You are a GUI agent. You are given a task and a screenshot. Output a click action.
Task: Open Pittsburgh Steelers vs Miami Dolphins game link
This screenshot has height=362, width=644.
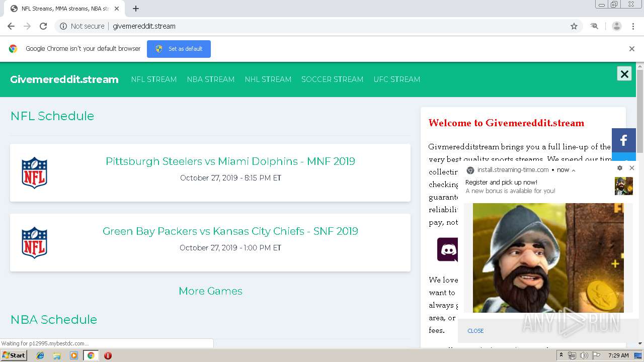tap(230, 161)
